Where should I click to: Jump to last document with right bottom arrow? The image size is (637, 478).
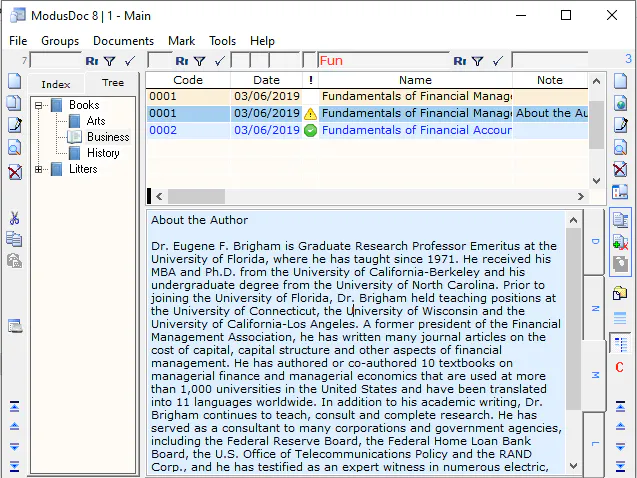coord(620,466)
